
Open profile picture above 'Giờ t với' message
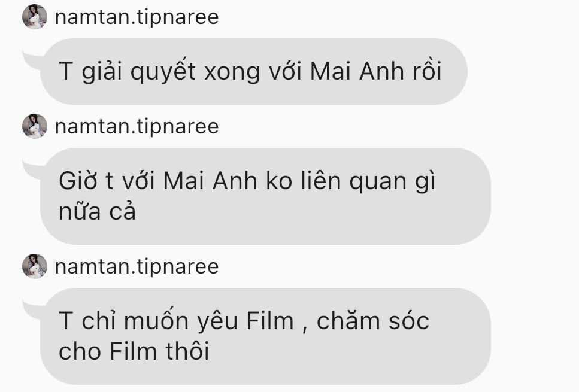35,126
